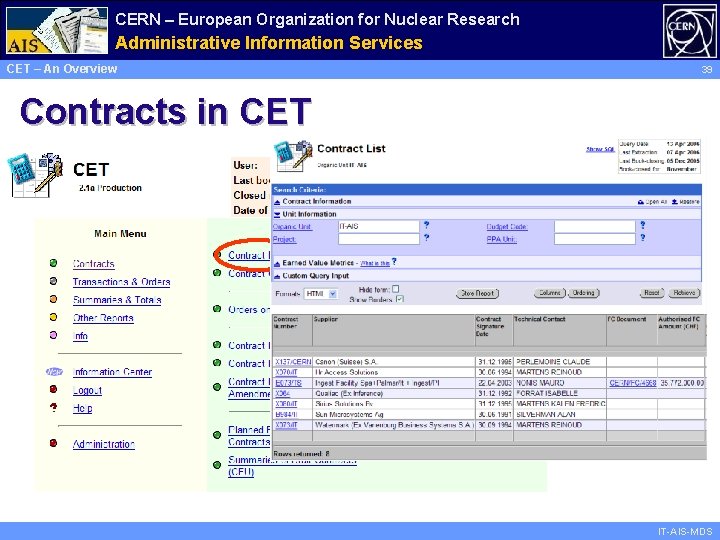Click the Columns button
This screenshot has height=540, width=720.
point(549,293)
